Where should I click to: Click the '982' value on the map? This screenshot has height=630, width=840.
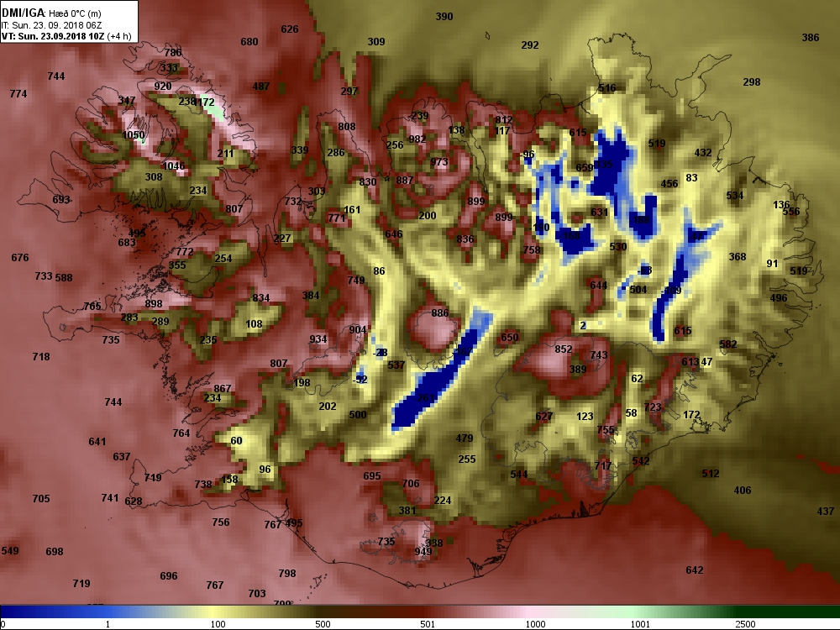(x=417, y=139)
